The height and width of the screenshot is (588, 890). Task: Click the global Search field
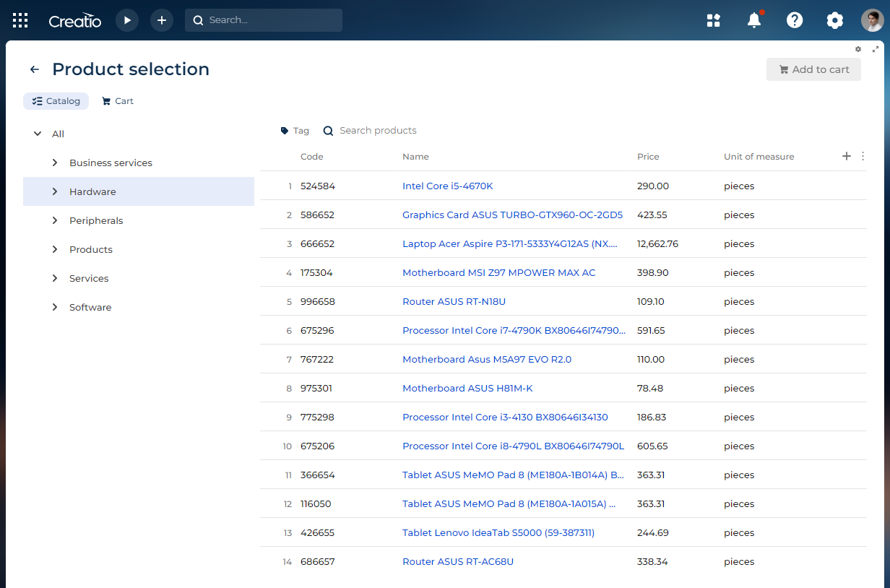pos(264,20)
